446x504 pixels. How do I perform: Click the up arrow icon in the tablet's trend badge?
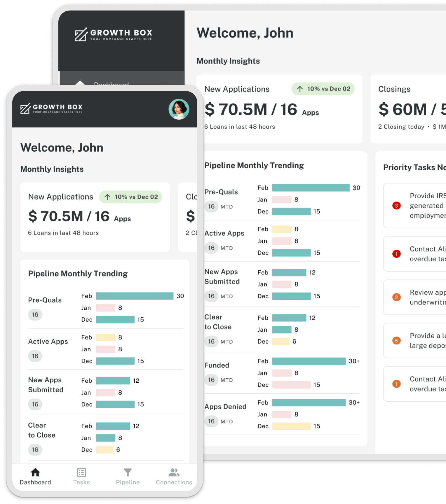pyautogui.click(x=300, y=89)
